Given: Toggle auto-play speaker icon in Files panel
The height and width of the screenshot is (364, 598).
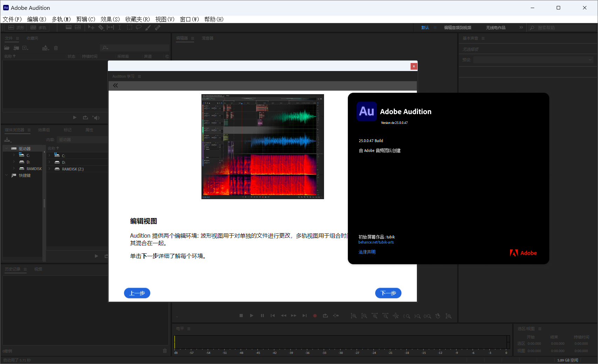Looking at the screenshot, I should tap(96, 118).
